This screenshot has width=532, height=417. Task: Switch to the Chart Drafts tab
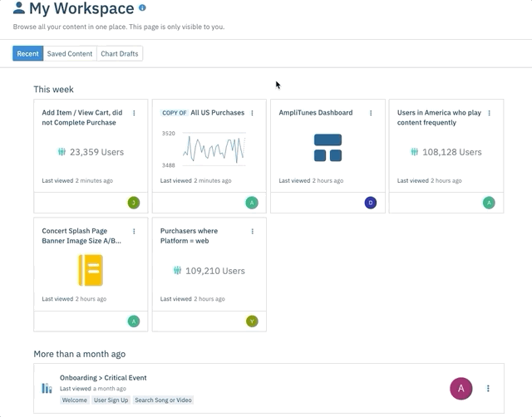click(120, 54)
